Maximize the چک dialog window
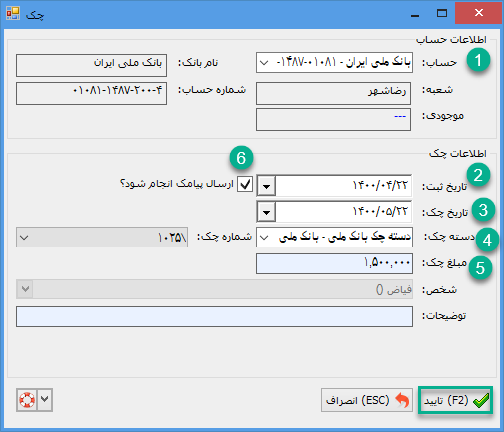 (x=442, y=13)
